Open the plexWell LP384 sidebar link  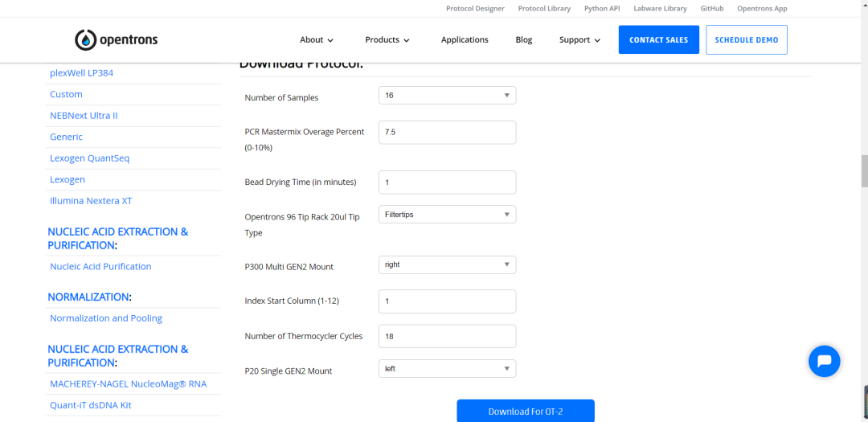pos(81,73)
